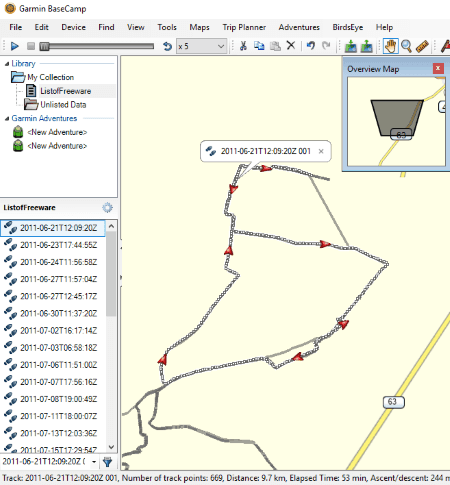Collapse the Library section
Image resolution: width=450 pixels, height=485 pixels.
7,64
